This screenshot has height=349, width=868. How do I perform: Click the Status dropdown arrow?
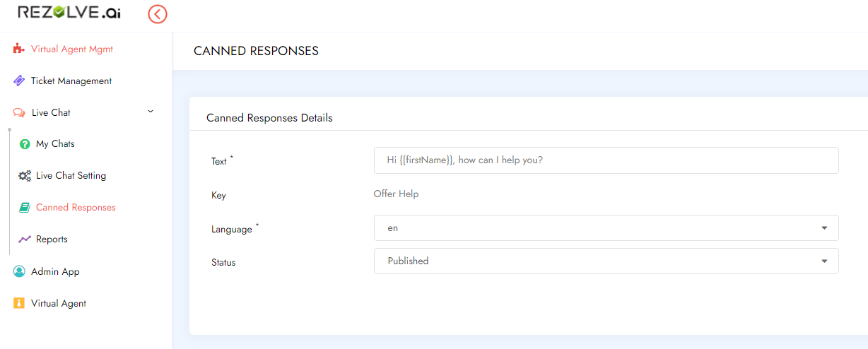click(824, 261)
